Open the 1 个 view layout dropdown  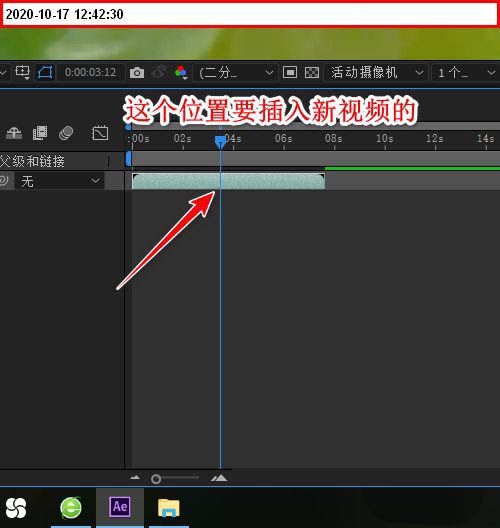point(466,72)
